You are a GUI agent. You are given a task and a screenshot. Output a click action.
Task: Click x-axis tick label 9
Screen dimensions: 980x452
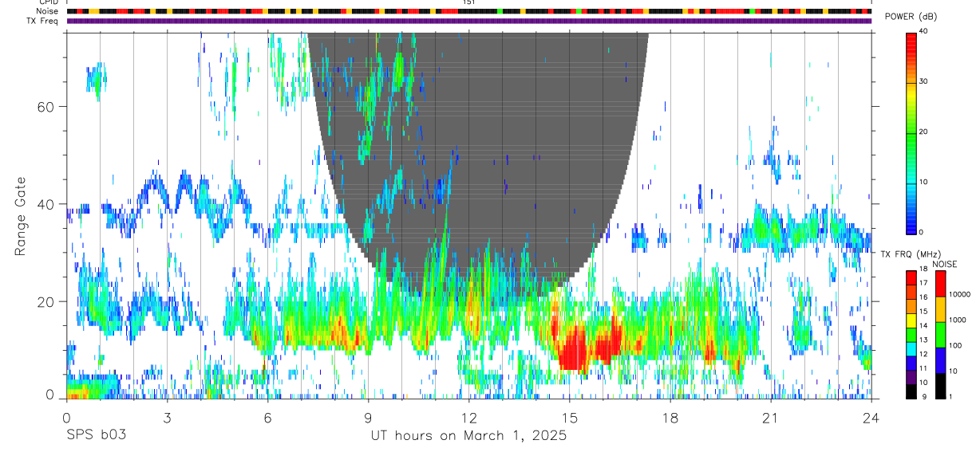point(368,418)
